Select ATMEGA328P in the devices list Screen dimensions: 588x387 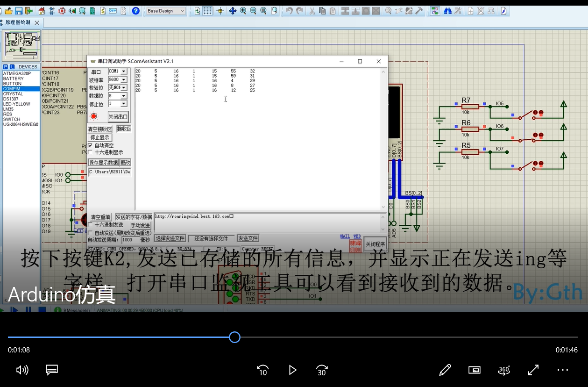point(21,73)
